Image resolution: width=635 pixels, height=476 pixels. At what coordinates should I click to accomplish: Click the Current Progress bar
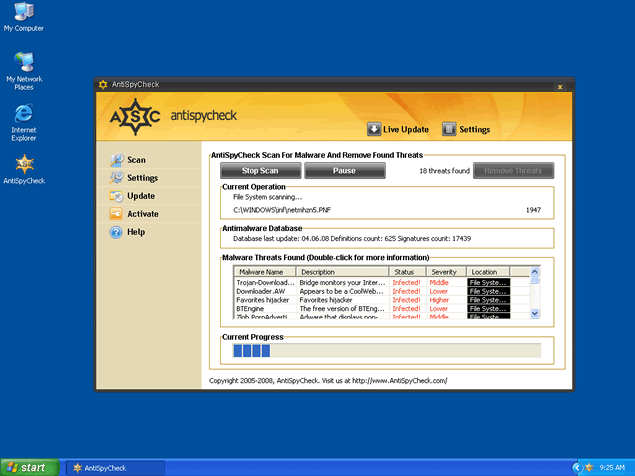tap(386, 350)
